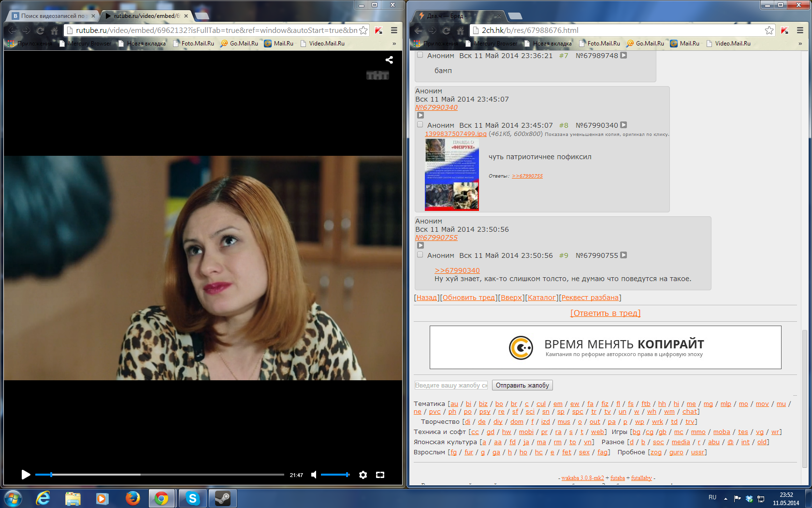Click the 2ch.hk address bar
Viewport: 812px width, 508px height.
click(x=622, y=30)
